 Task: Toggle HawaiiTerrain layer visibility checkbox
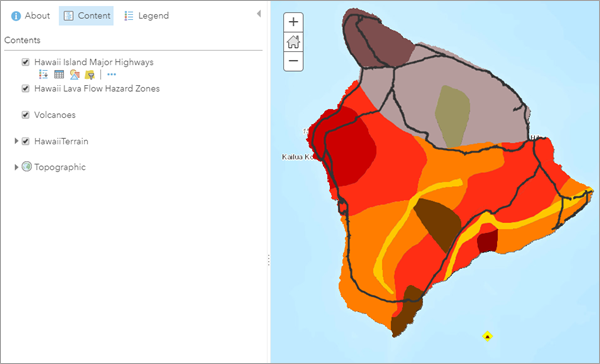pos(26,141)
